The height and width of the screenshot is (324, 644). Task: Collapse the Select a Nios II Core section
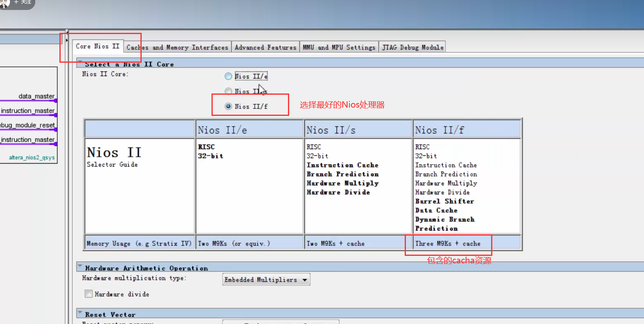pyautogui.click(x=80, y=61)
